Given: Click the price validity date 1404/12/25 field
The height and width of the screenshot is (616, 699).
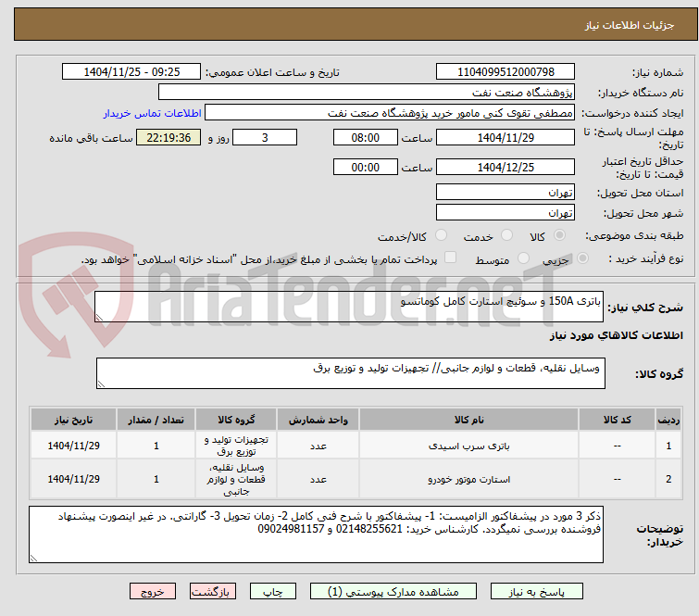Looking at the screenshot, I should click(x=506, y=167).
